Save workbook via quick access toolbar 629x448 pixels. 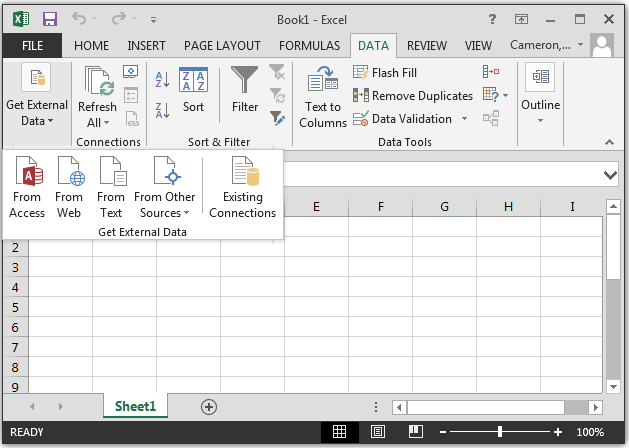click(50, 19)
